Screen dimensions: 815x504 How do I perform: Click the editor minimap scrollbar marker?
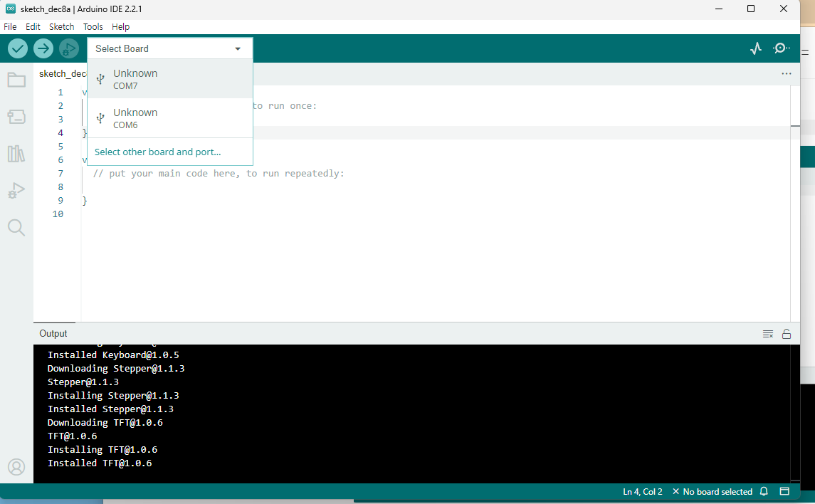coord(795,126)
